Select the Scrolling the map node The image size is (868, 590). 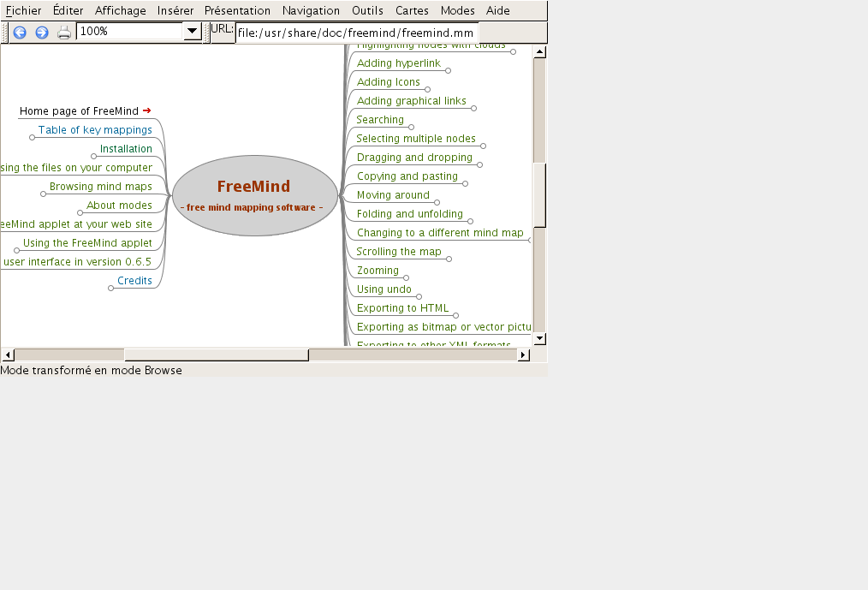[399, 252]
